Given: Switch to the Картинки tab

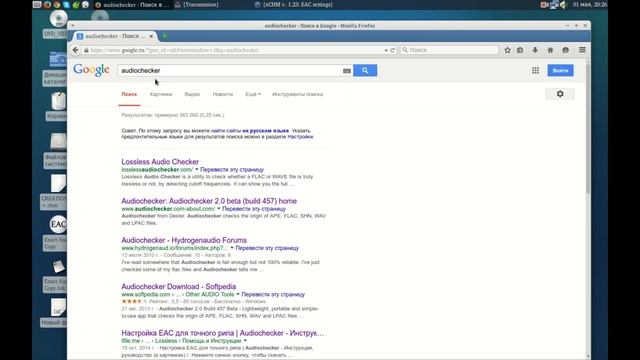Looking at the screenshot, I should (x=161, y=94).
